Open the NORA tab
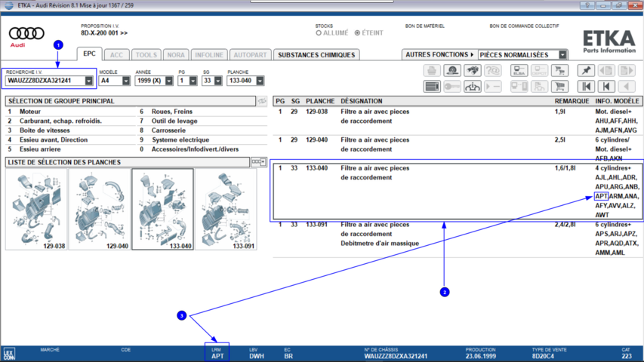644x362 pixels. (176, 55)
